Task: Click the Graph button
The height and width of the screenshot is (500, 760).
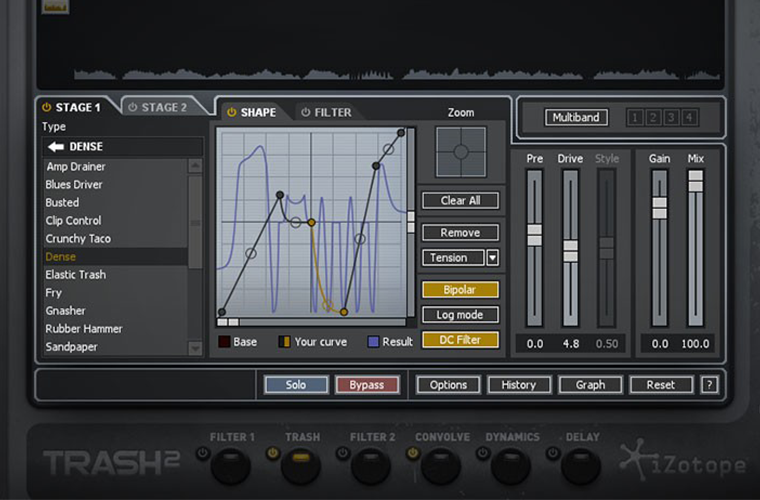Action: pos(590,385)
